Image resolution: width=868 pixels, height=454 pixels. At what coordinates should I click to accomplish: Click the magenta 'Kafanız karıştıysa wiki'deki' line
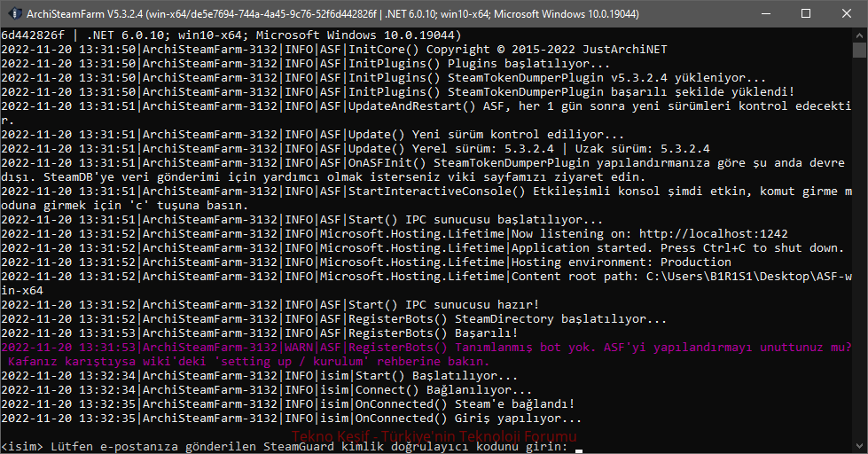click(x=249, y=362)
